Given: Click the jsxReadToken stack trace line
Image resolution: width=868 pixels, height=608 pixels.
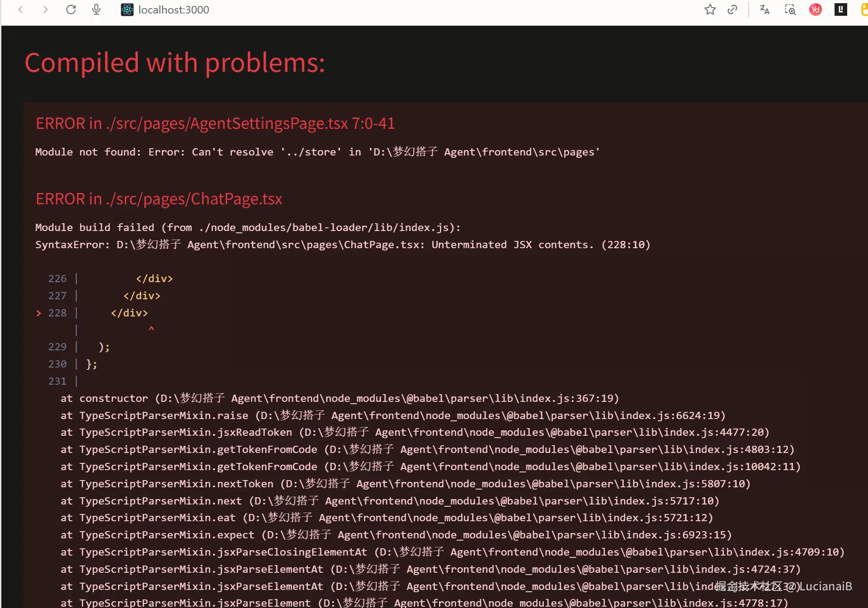Looking at the screenshot, I should pos(415,432).
